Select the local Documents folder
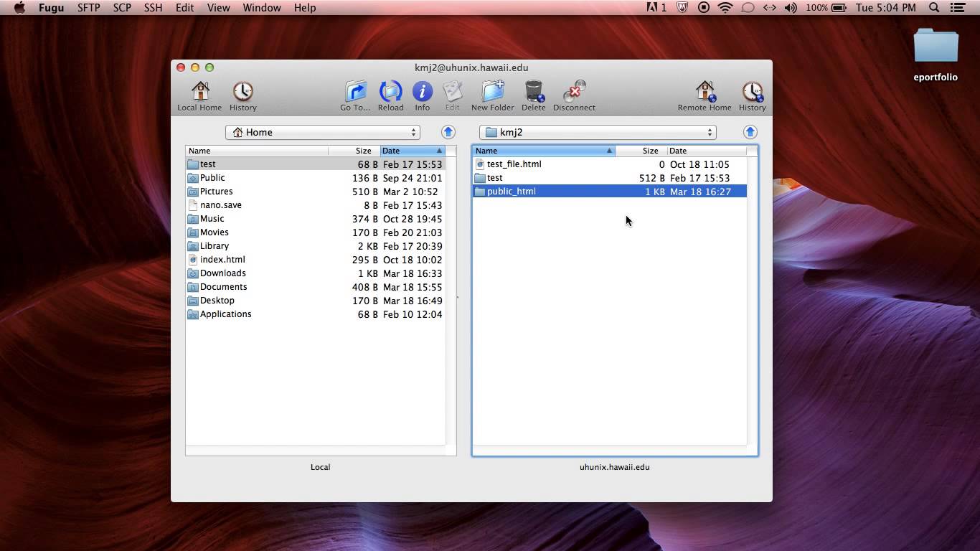This screenshot has width=980, height=551. click(316, 287)
